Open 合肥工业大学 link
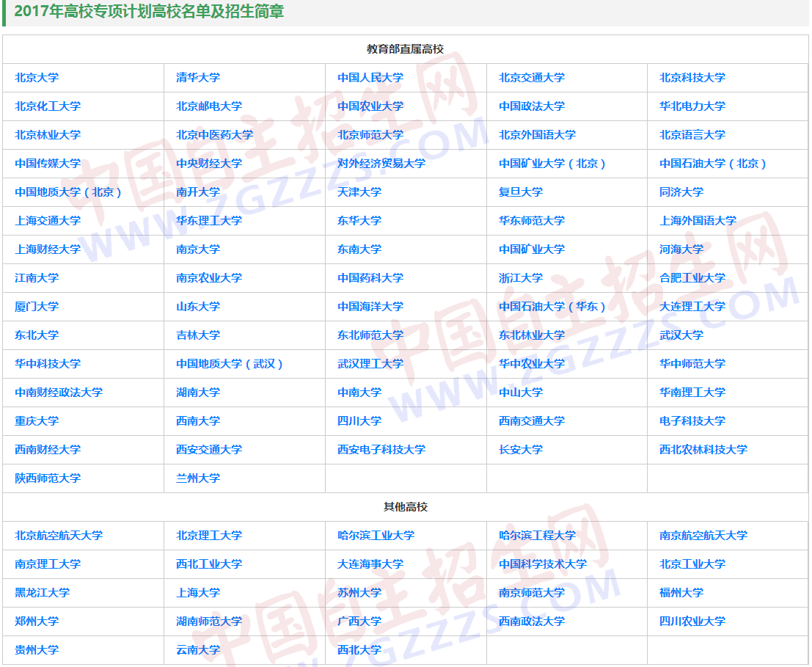The image size is (812, 667). coord(692,278)
